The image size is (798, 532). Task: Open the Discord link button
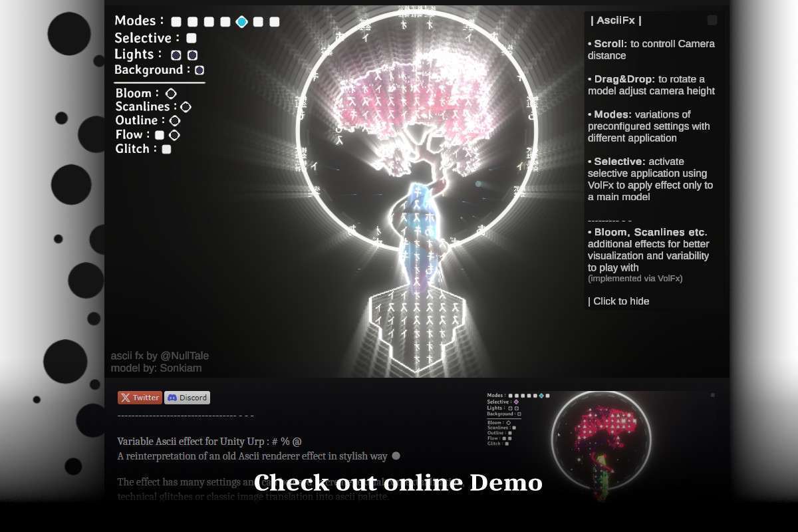(187, 398)
